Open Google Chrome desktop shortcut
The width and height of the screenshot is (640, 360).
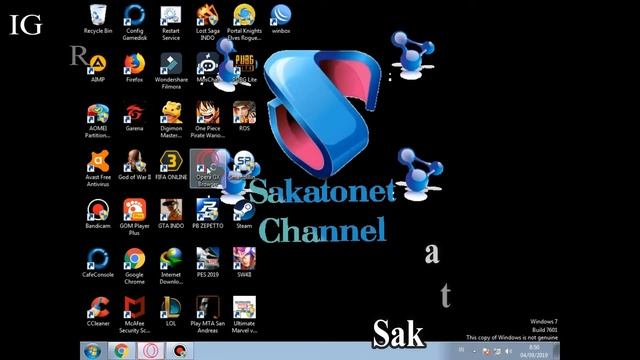click(134, 266)
